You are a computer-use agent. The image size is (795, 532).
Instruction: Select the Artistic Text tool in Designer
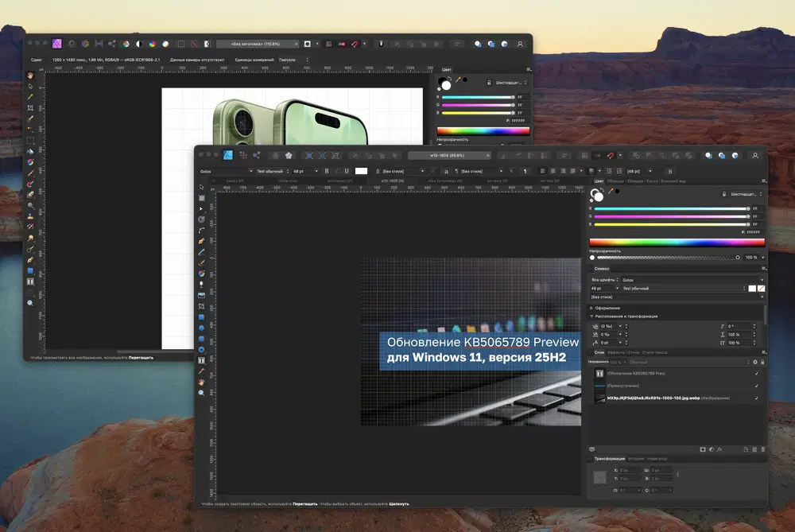[x=201, y=359]
